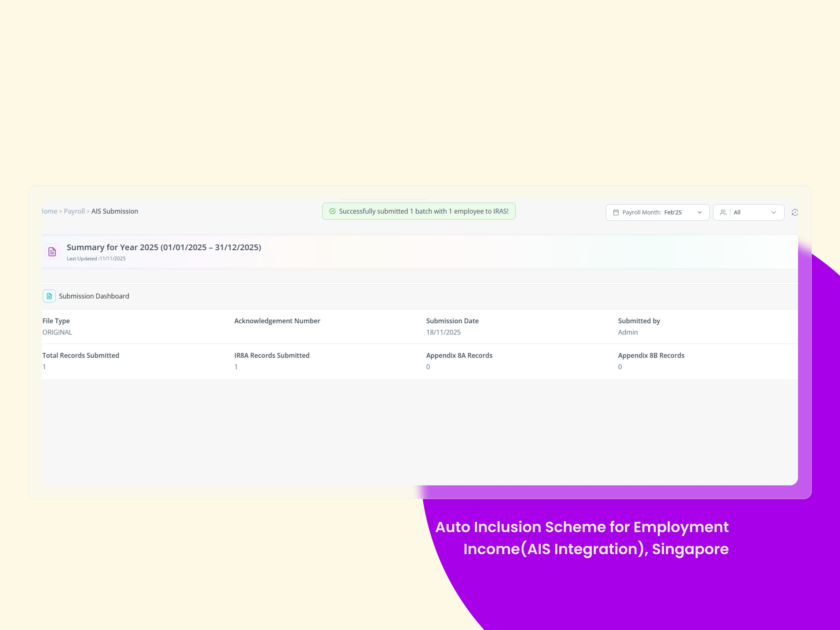
Task: Click the employees people icon
Action: [x=723, y=212]
